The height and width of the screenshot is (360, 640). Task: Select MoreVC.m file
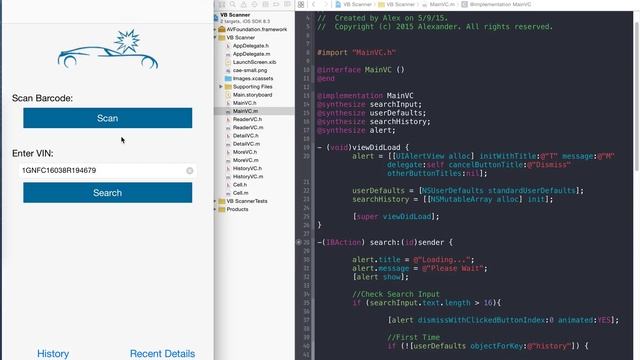245,160
